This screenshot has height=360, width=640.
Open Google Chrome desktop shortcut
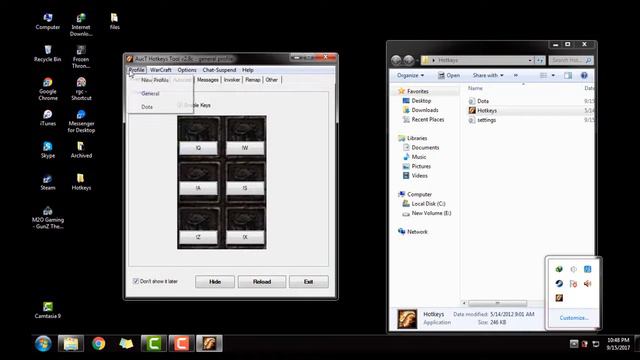pyautogui.click(x=47, y=89)
